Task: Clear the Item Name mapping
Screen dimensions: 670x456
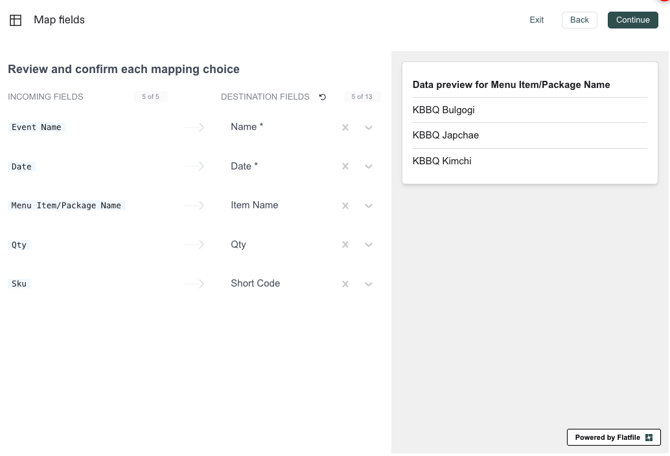Action: pyautogui.click(x=345, y=206)
